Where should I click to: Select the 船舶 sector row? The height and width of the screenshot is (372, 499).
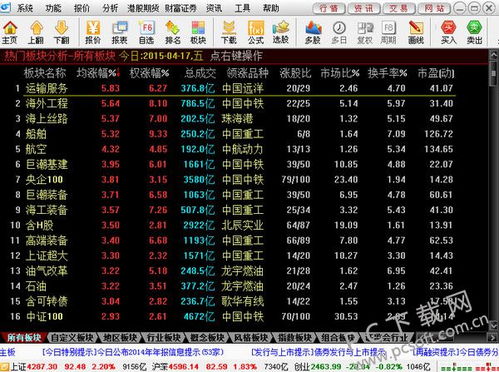233,134
